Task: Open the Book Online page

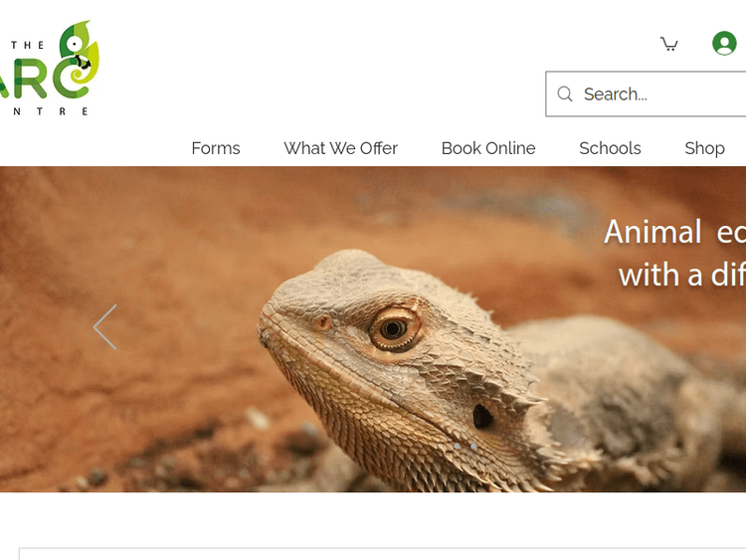Action: click(488, 148)
